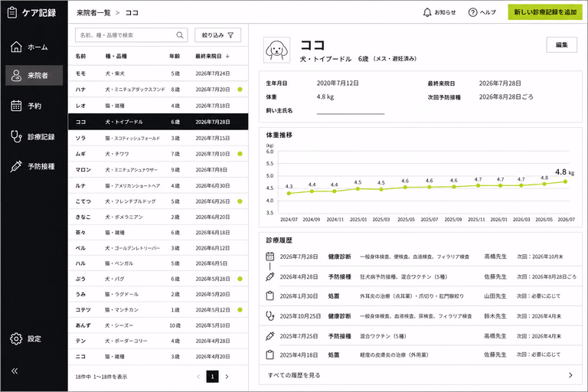
Task: Select 来院者 in the sidebar
Action: pyautogui.click(x=34, y=75)
